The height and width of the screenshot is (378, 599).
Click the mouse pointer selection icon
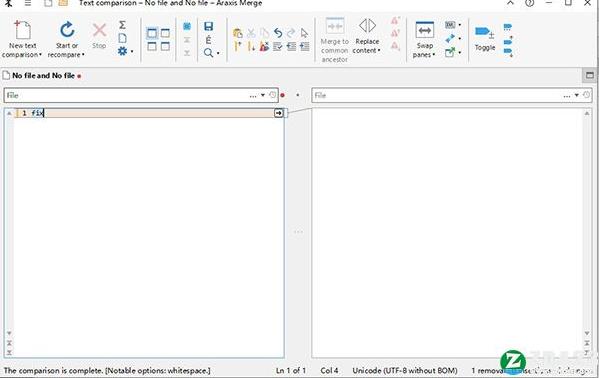(304, 33)
